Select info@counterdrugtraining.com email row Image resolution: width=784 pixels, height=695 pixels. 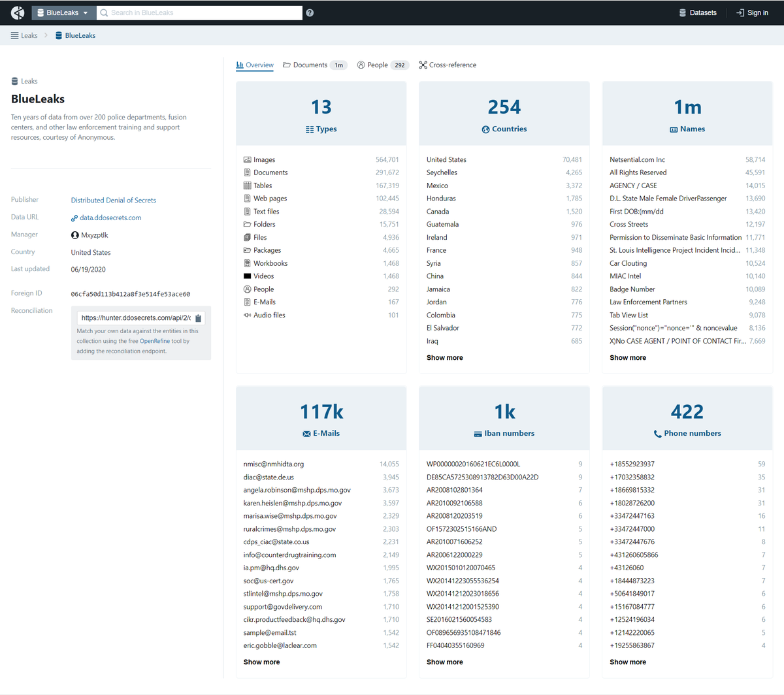coord(321,555)
